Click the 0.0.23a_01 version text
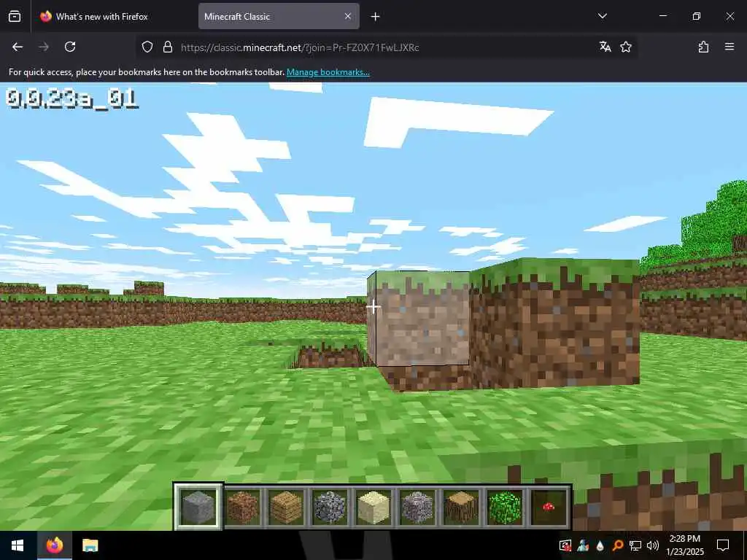The image size is (747, 560). [72, 99]
